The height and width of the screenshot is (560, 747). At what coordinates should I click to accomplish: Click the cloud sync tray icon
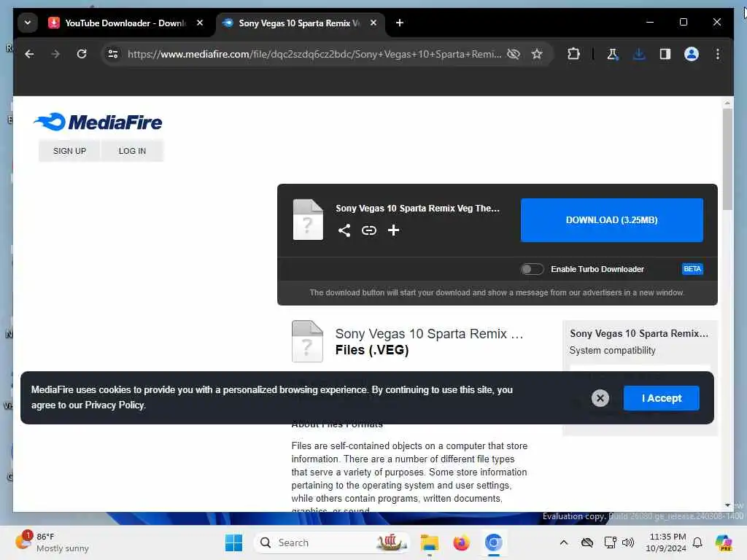click(587, 542)
